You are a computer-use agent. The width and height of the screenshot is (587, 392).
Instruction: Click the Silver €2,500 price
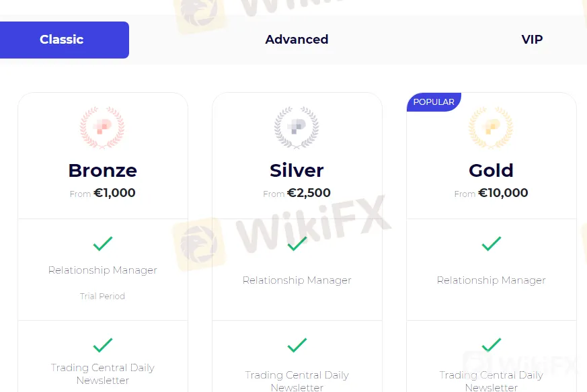click(309, 193)
